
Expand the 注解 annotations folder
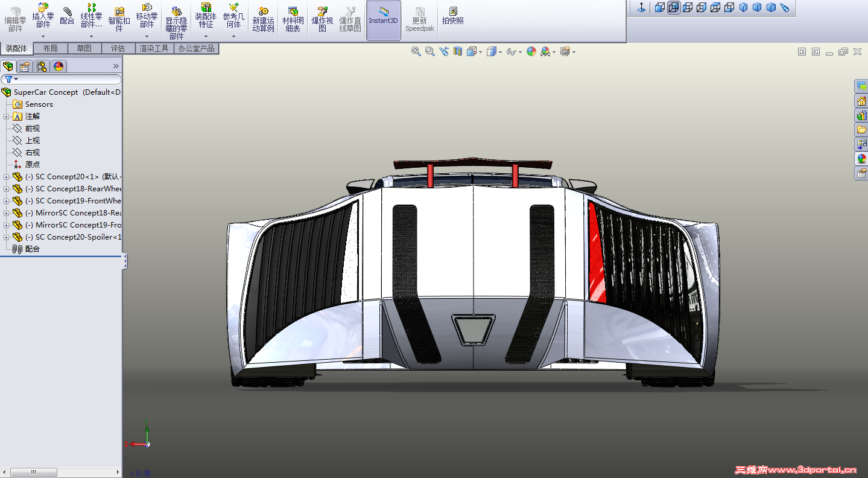[6, 116]
